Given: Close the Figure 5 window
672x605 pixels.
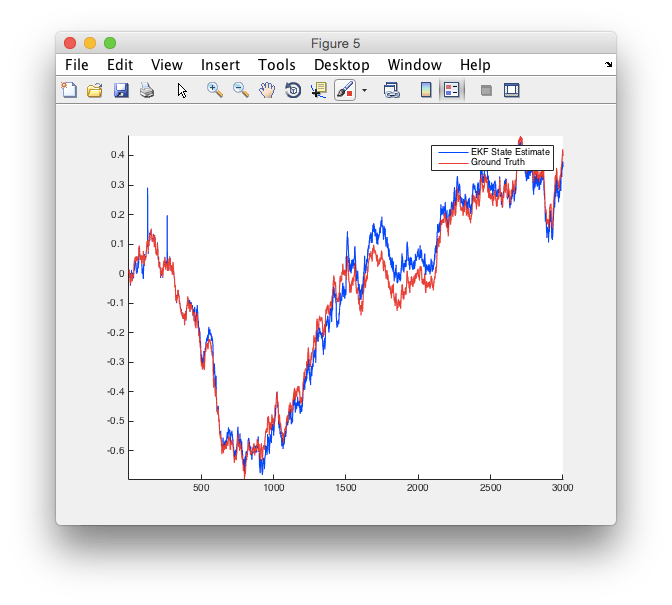Looking at the screenshot, I should click(70, 43).
